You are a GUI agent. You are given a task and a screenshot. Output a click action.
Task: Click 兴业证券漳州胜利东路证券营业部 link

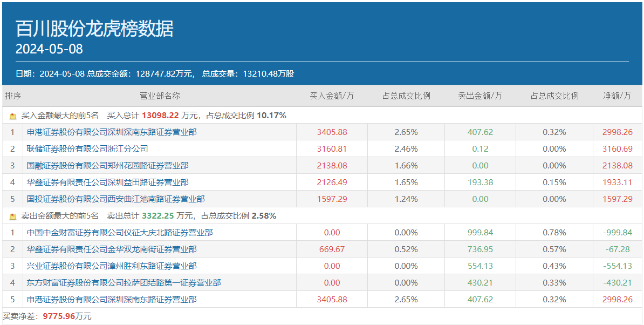pyautogui.click(x=112, y=266)
